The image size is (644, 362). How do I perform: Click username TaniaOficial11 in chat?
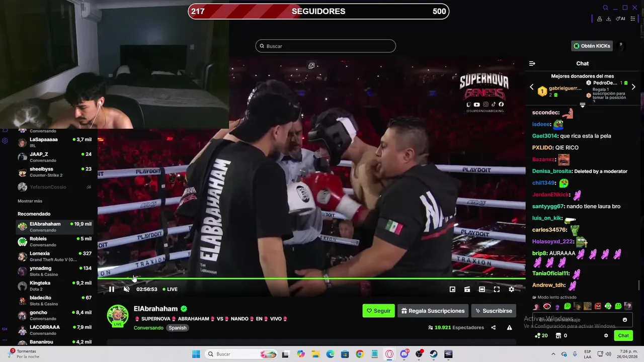(x=550, y=274)
